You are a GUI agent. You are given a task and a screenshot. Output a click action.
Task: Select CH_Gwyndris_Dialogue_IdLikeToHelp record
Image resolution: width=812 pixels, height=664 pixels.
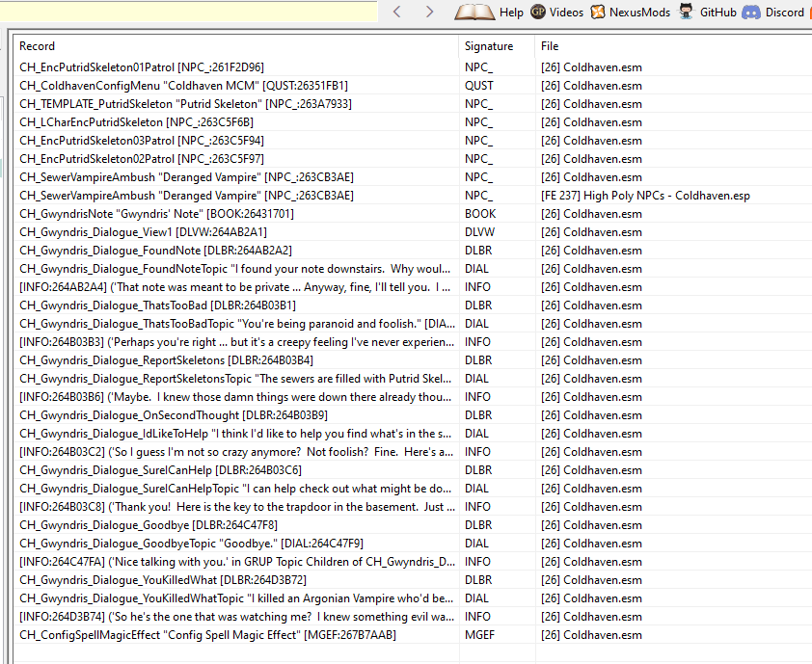coord(235,434)
